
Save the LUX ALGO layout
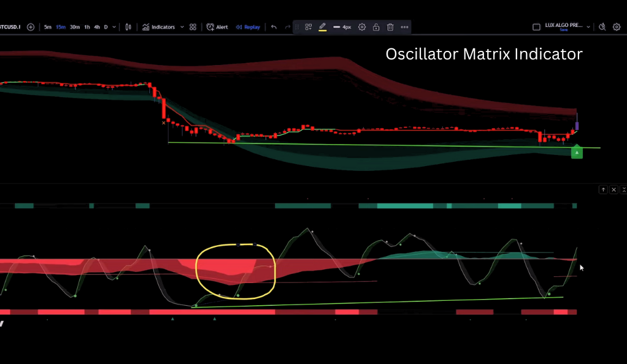point(563,30)
